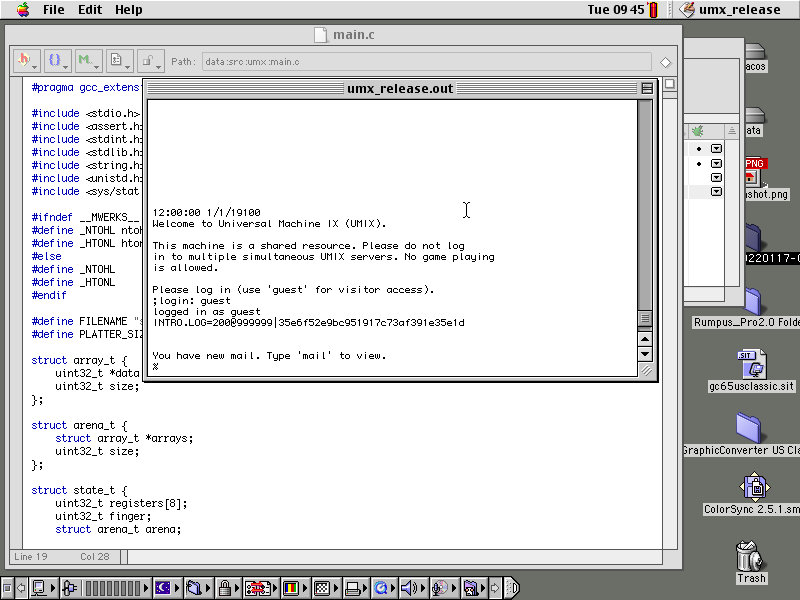Open the functions popup with braces icon

(58, 61)
